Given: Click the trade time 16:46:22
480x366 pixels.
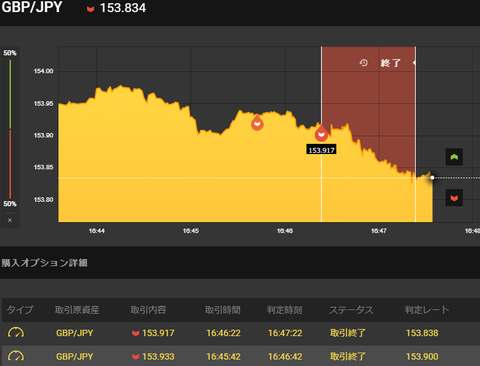Looking at the screenshot, I should (223, 333).
